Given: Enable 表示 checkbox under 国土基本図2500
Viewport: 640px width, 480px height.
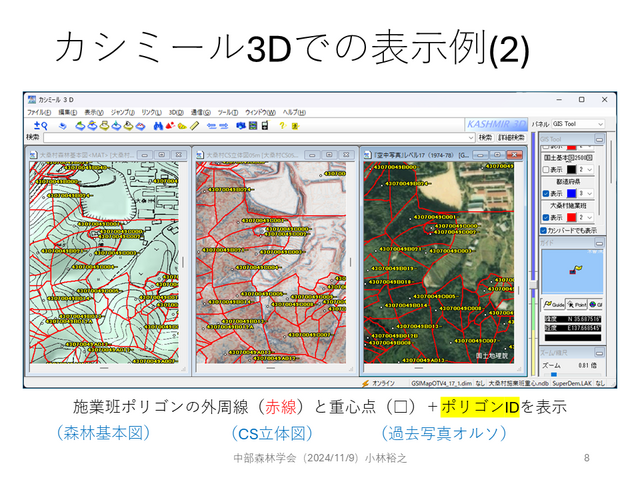Looking at the screenshot, I should (546, 169).
